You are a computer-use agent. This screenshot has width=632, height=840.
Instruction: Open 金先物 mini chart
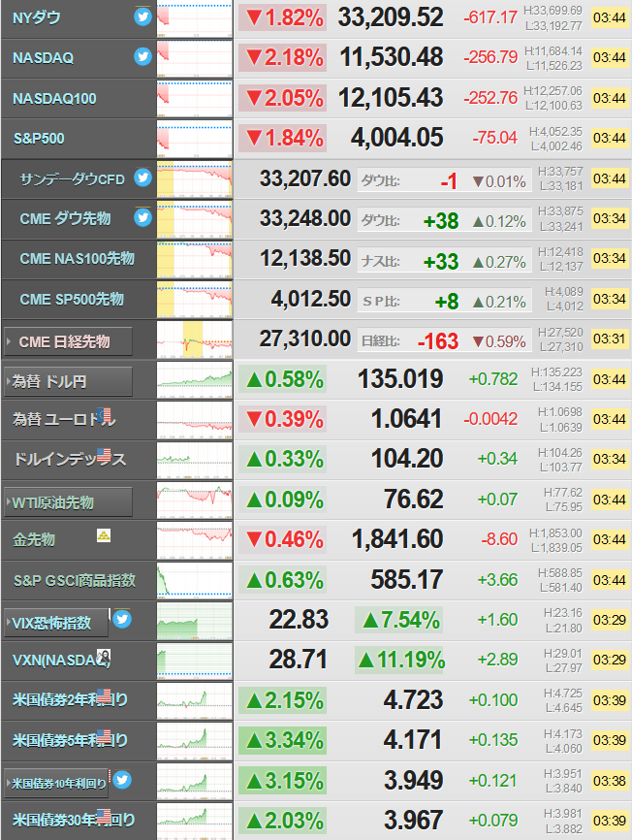[195, 540]
